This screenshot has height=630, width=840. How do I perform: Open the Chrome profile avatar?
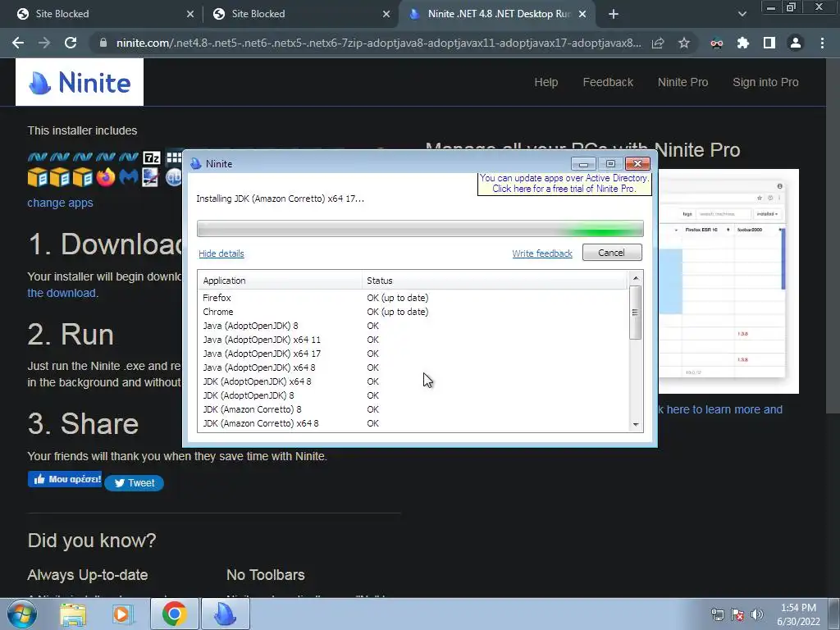coord(796,43)
